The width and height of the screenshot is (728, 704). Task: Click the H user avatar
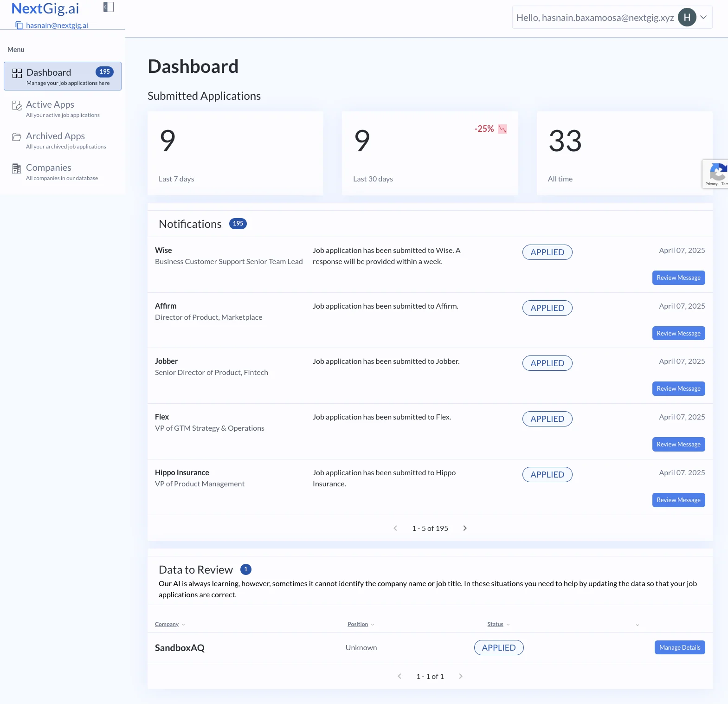(687, 18)
